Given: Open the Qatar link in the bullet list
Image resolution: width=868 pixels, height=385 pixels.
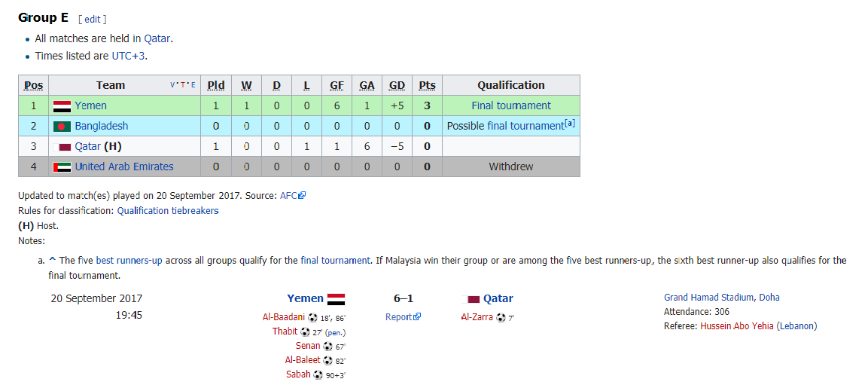Looking at the screenshot, I should coord(157,38).
